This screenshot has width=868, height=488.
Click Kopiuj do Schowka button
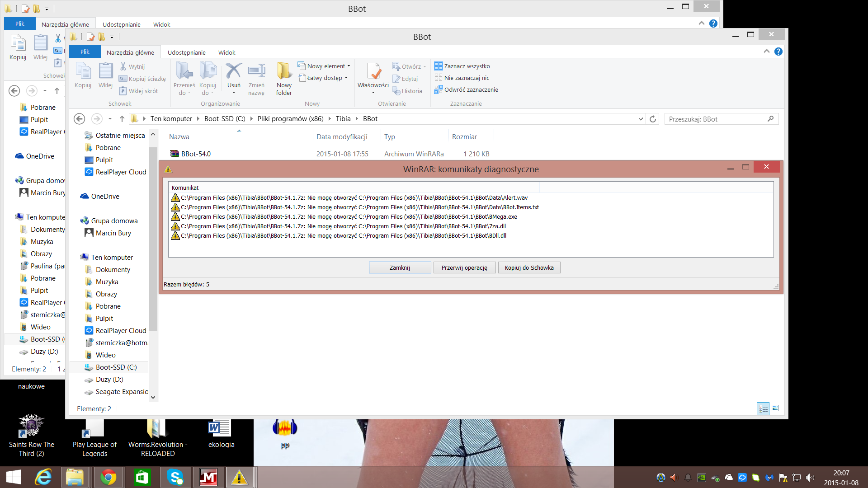coord(529,267)
